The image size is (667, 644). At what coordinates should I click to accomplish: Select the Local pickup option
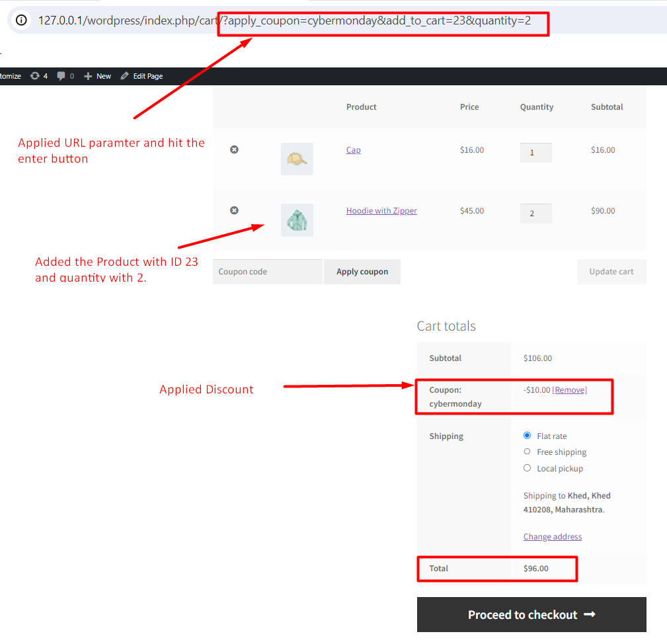pyautogui.click(x=527, y=468)
